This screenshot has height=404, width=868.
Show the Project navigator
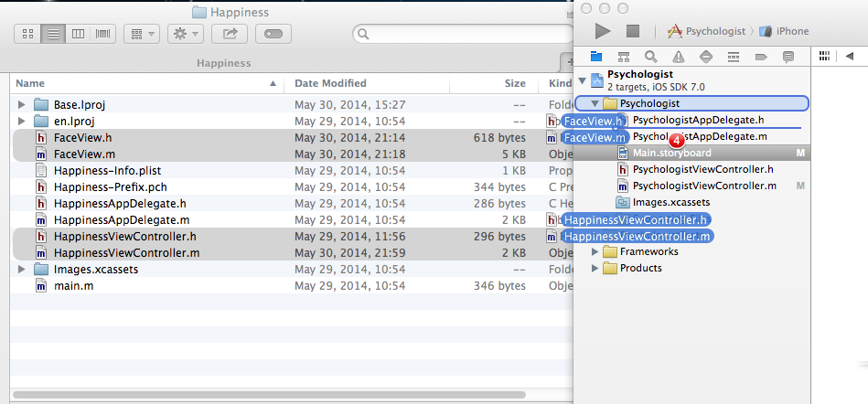(596, 56)
